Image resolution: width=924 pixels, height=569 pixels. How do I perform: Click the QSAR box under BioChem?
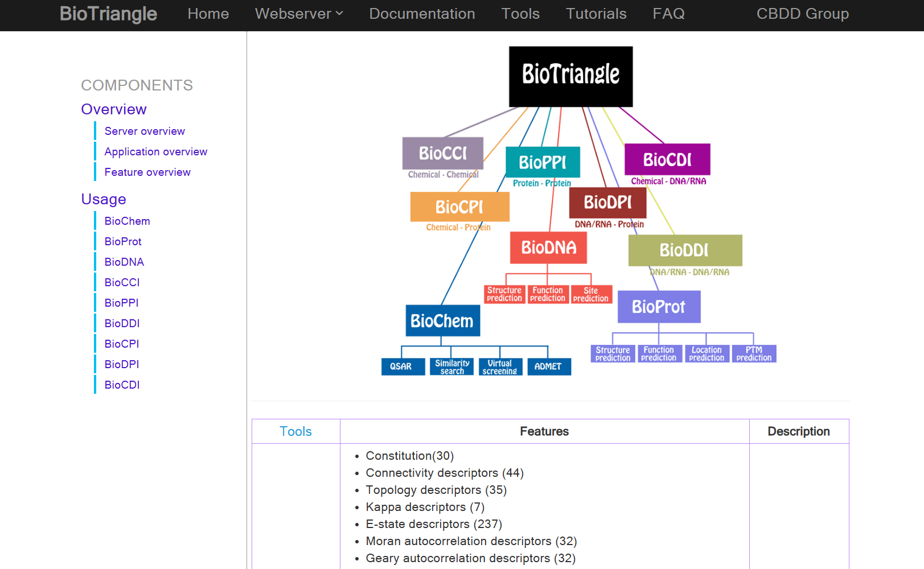coord(403,366)
